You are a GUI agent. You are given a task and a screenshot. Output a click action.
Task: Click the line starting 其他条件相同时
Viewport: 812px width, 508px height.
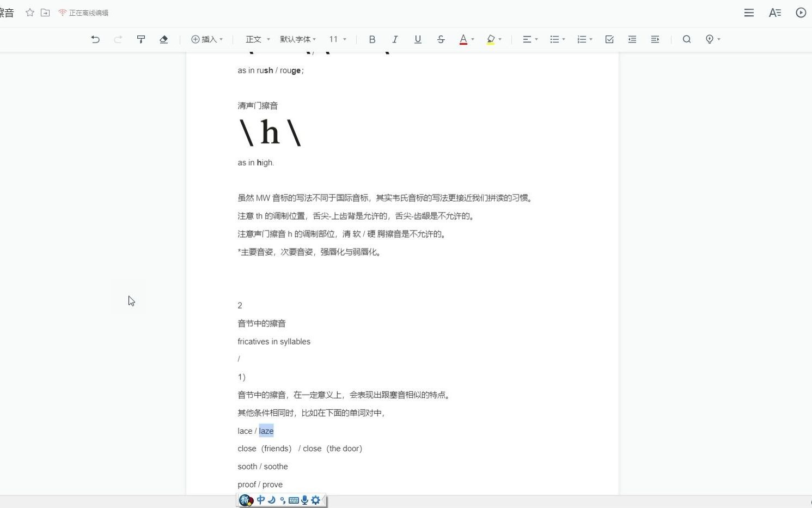tap(312, 413)
